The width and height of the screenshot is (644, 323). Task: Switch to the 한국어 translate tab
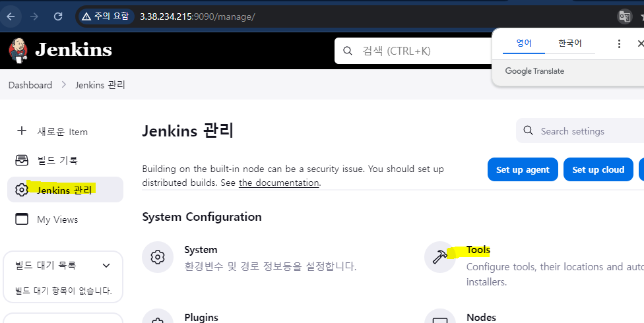point(569,43)
